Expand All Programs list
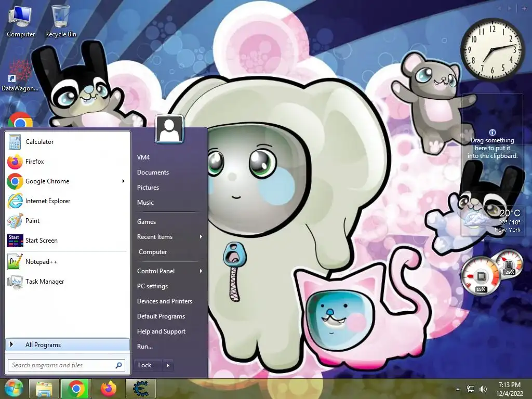This screenshot has height=399, width=532. point(68,345)
